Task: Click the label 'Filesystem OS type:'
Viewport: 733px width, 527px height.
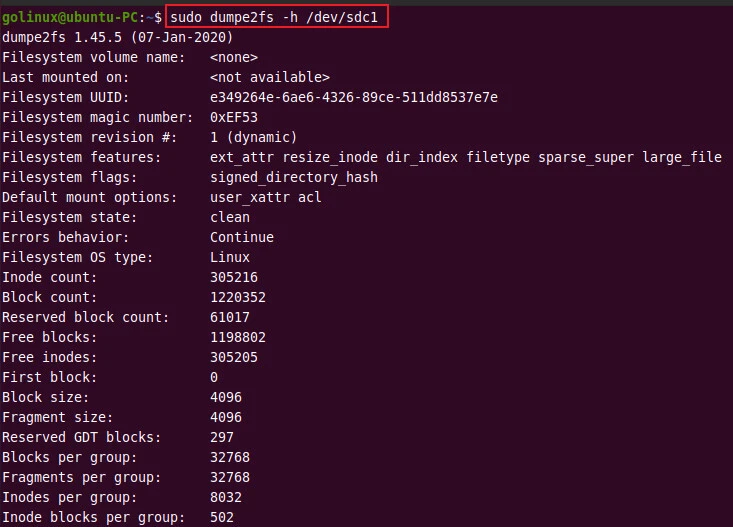Action: (x=78, y=258)
